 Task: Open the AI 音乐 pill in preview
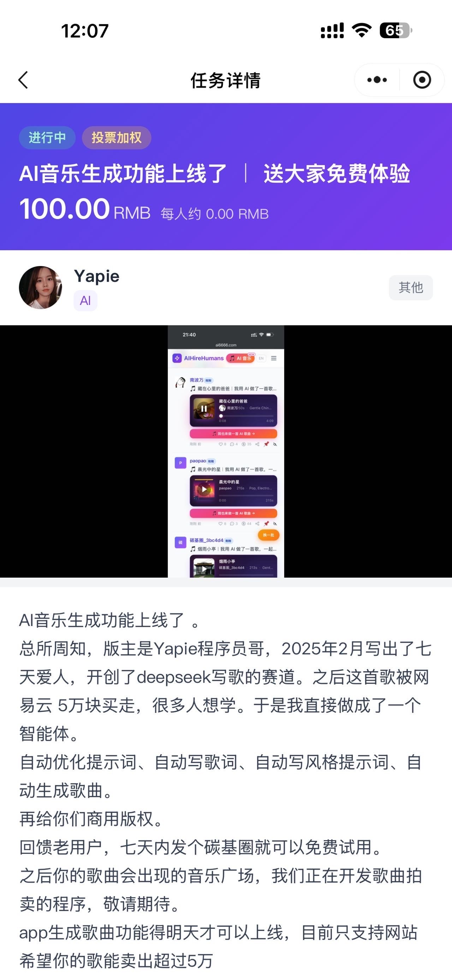point(240,358)
